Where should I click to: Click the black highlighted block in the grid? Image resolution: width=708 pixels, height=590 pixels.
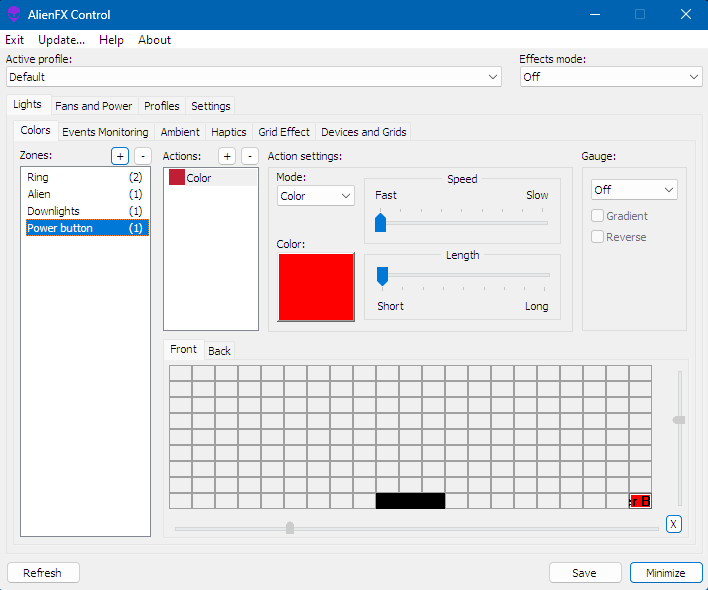(x=410, y=501)
